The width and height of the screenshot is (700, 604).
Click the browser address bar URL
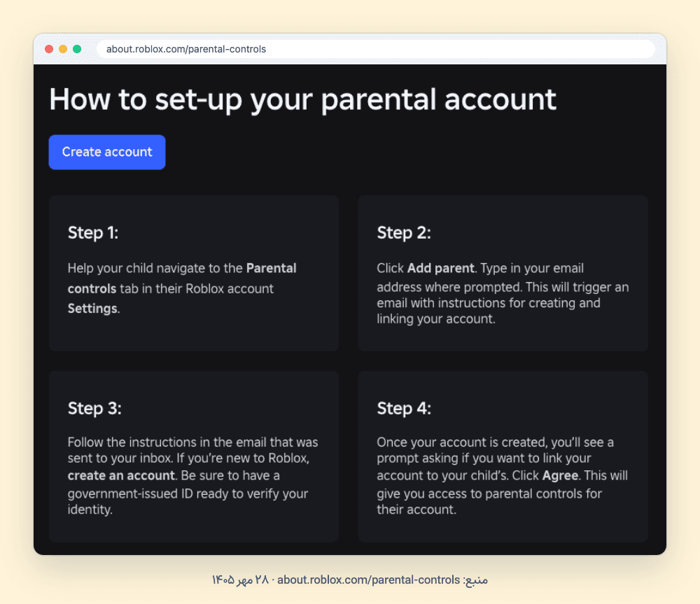point(186,49)
